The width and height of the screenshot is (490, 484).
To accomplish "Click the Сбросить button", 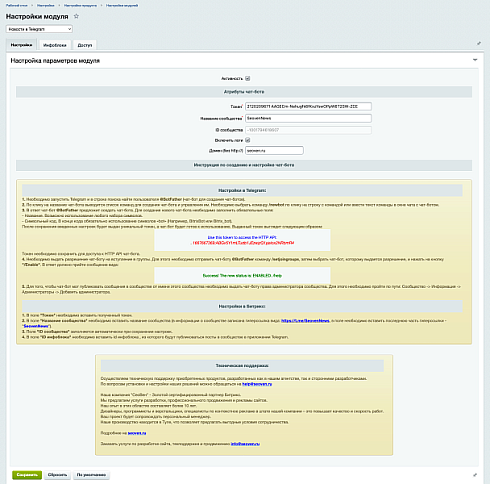I will click(57, 475).
